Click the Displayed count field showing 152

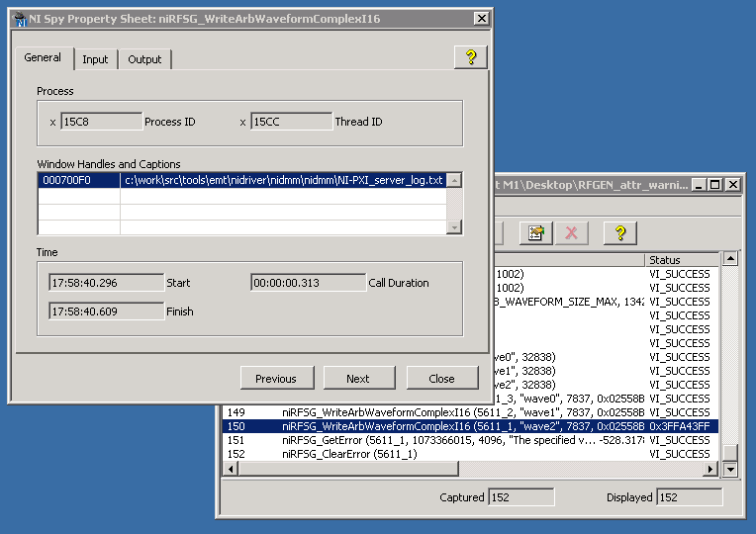(x=690, y=497)
